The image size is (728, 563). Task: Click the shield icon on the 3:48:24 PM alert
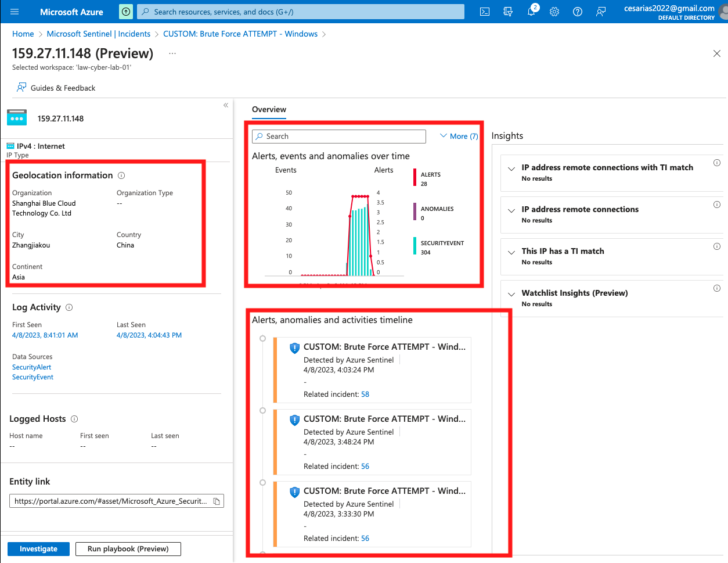click(294, 419)
